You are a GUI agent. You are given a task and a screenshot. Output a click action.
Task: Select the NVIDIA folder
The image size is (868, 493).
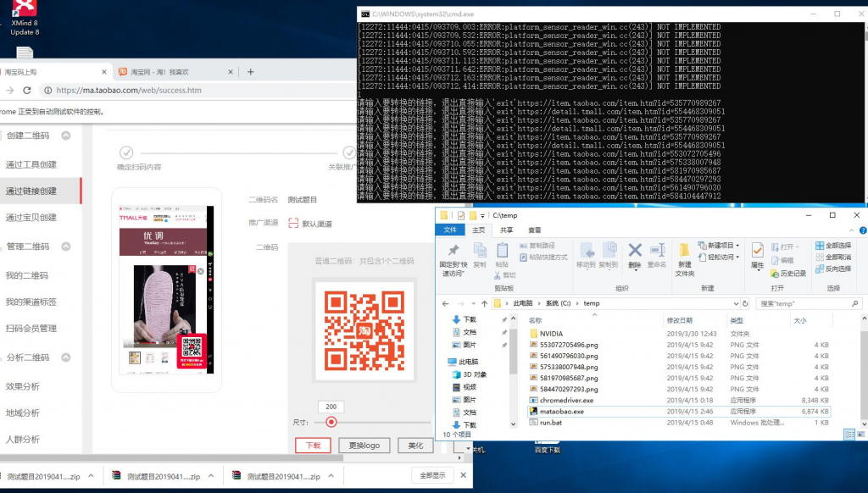tap(551, 334)
